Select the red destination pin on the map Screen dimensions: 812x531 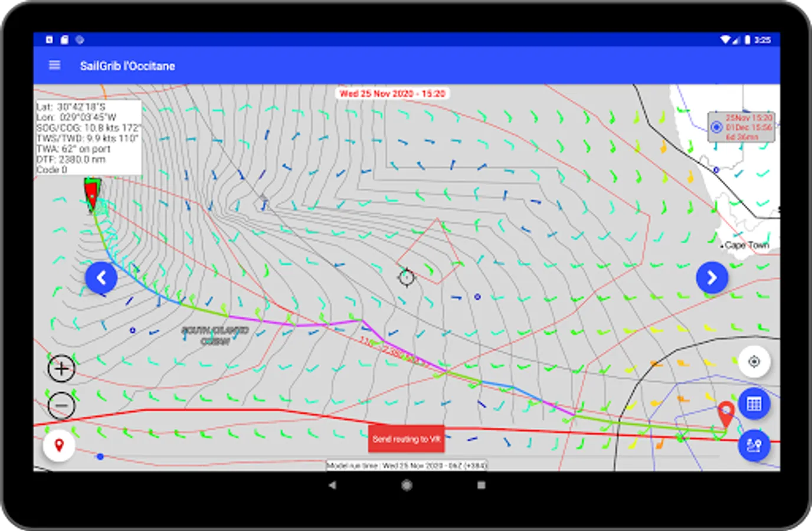point(726,414)
